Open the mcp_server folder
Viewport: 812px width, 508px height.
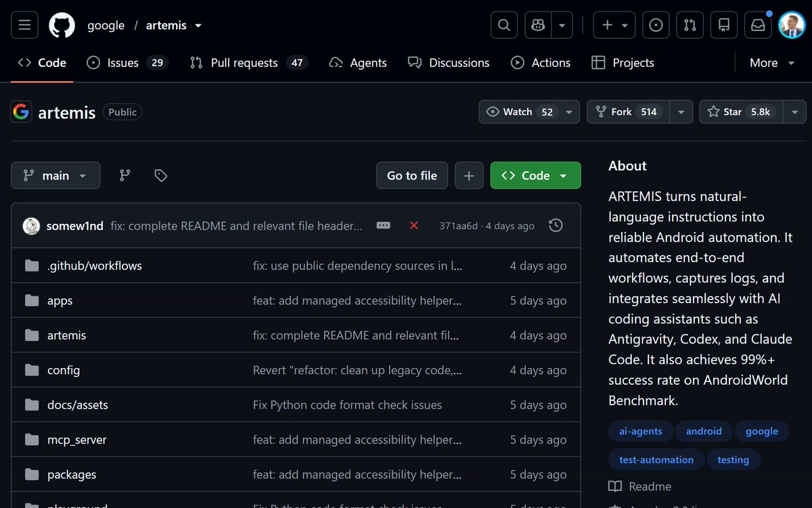pyautogui.click(x=77, y=440)
